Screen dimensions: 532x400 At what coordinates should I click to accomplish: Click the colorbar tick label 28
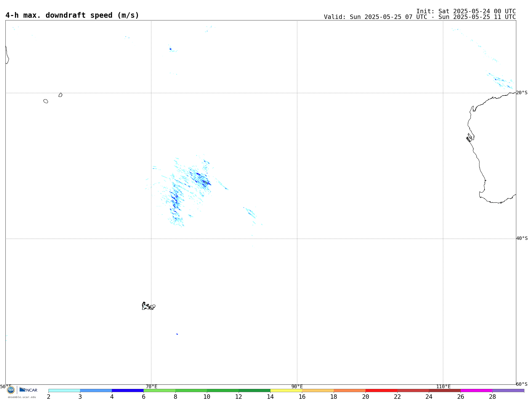pyautogui.click(x=492, y=397)
